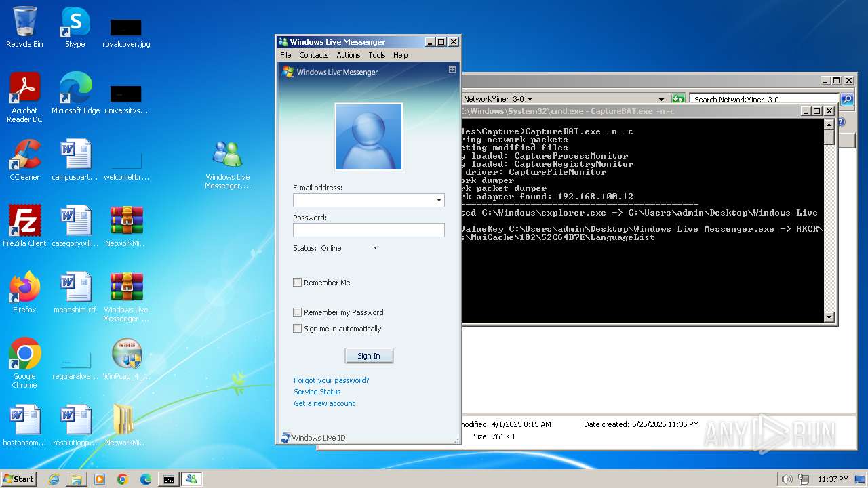868x488 pixels.
Task: Select the WinPcap installer icon
Action: pos(126,359)
